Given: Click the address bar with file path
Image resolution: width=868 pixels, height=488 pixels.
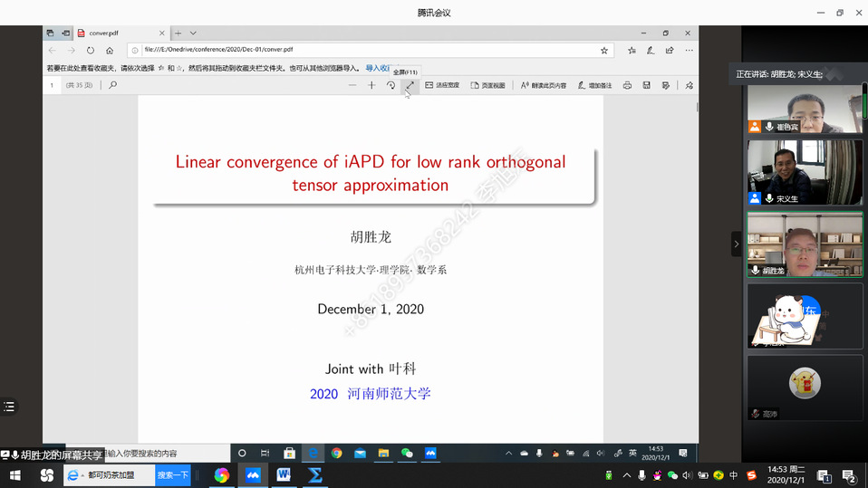Looking at the screenshot, I should click(x=362, y=51).
